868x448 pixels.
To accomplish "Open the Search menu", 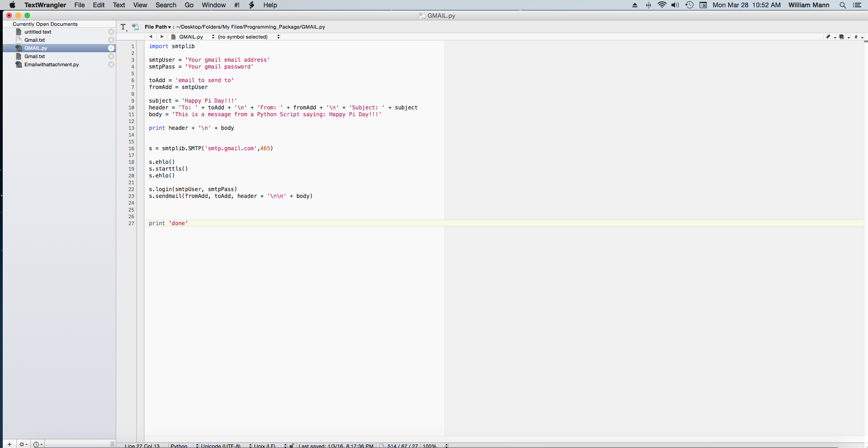I will 166,5.
